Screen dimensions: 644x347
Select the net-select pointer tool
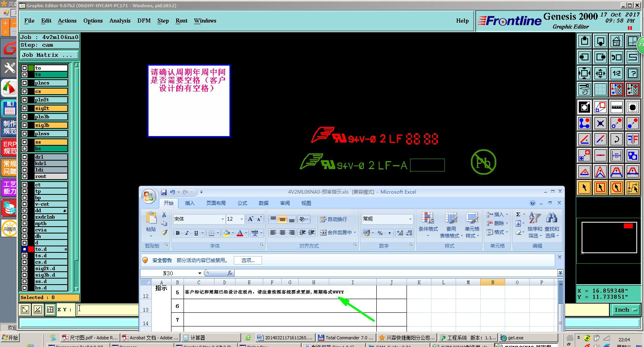[x=633, y=188]
